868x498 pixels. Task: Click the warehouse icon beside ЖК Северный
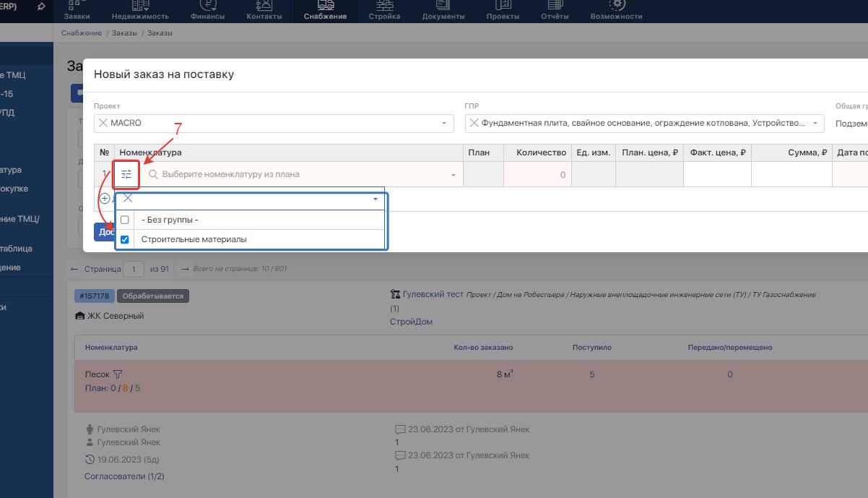(79, 316)
